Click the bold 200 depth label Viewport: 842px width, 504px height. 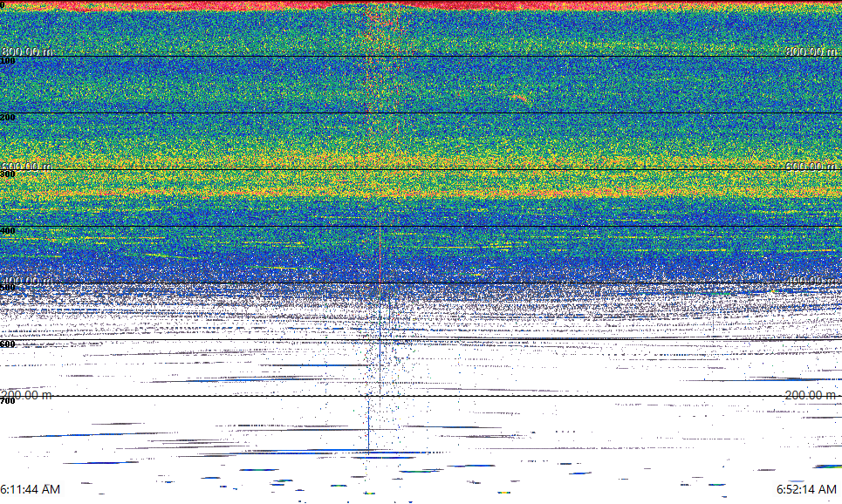coord(8,118)
